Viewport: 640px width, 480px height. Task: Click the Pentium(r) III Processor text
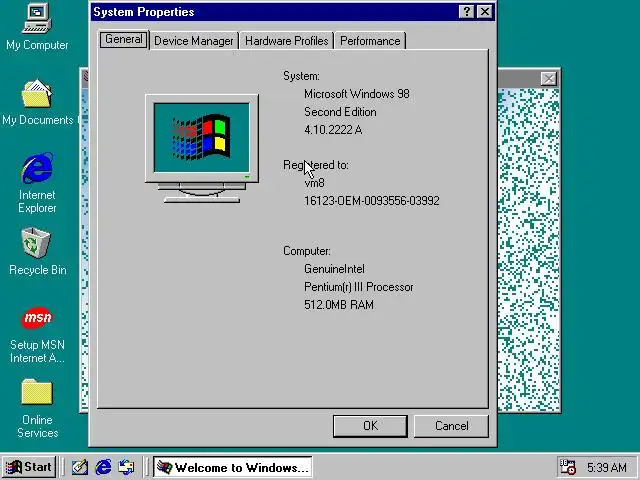pyautogui.click(x=359, y=287)
